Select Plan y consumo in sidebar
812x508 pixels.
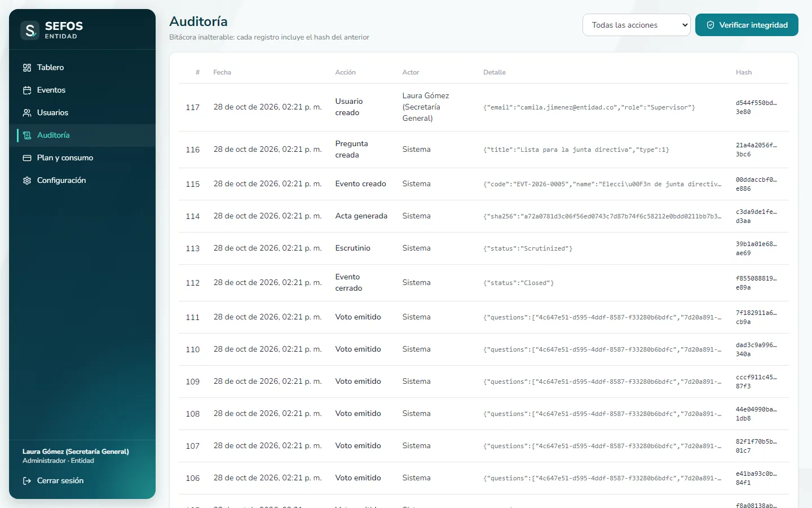pos(82,158)
